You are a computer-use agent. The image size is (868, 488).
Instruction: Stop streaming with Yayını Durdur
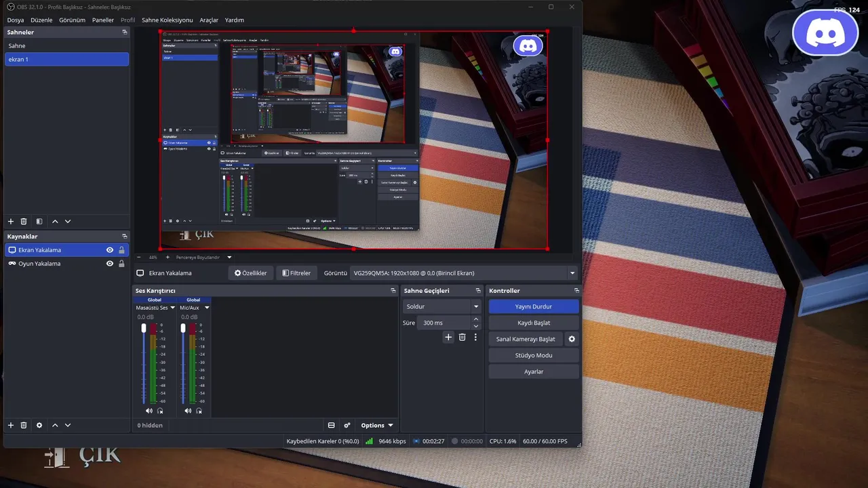(534, 306)
